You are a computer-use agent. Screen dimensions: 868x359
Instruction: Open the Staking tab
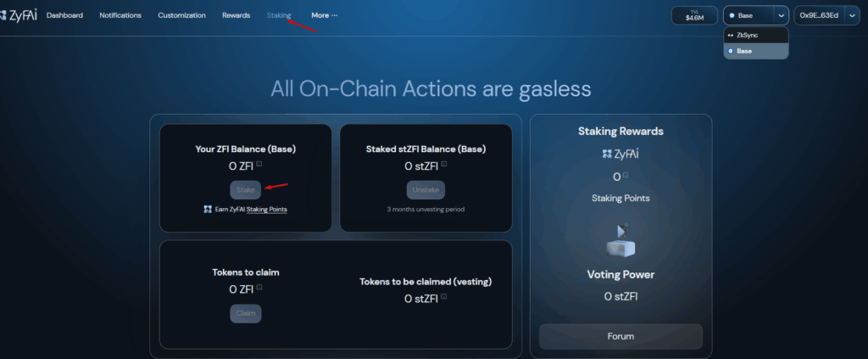278,15
